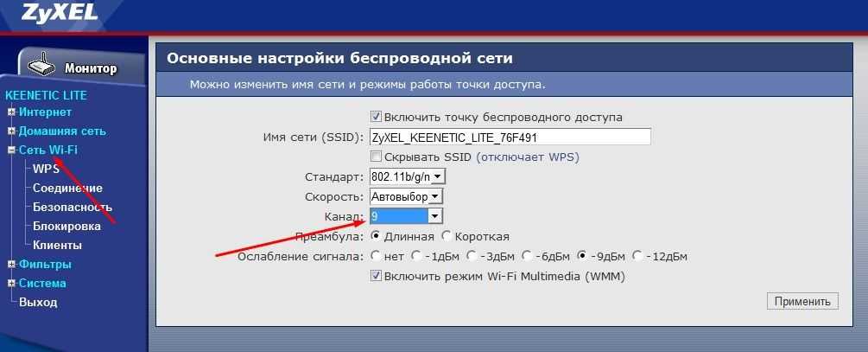Expand the Фильтры menu node
Screen dimensions: 868x352
[x=11, y=265]
